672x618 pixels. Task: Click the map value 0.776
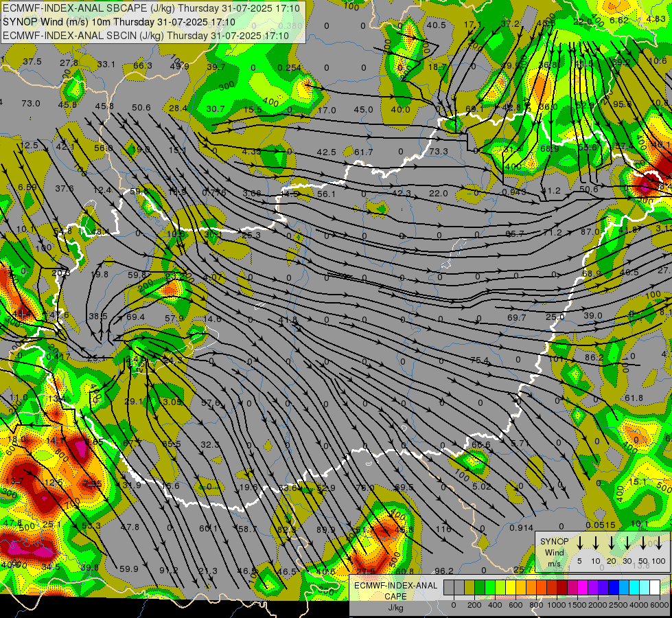[214, 192]
